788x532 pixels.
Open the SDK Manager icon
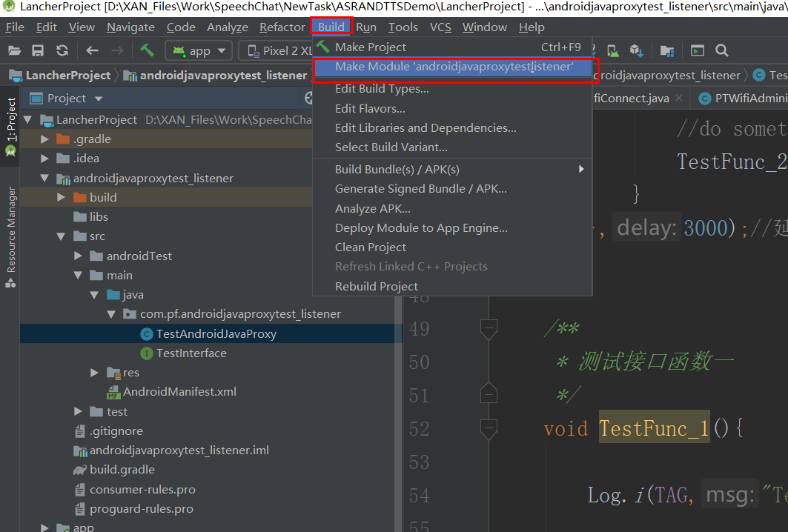point(635,50)
